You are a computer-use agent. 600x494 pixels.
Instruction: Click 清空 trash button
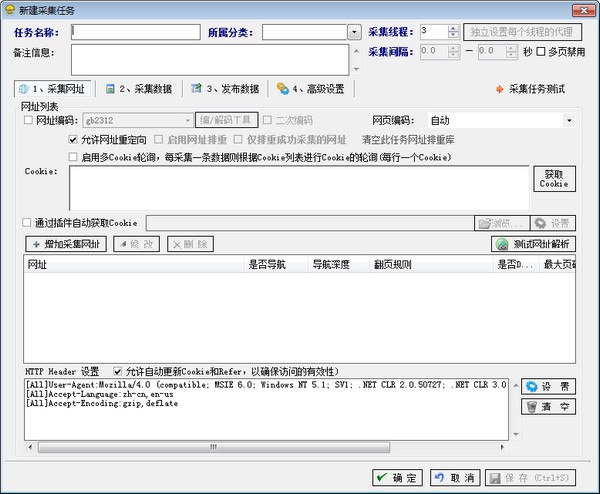(x=548, y=407)
